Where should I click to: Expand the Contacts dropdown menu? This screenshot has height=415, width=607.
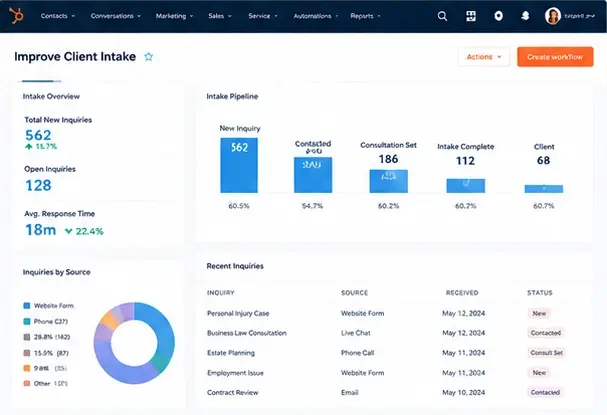(x=58, y=16)
